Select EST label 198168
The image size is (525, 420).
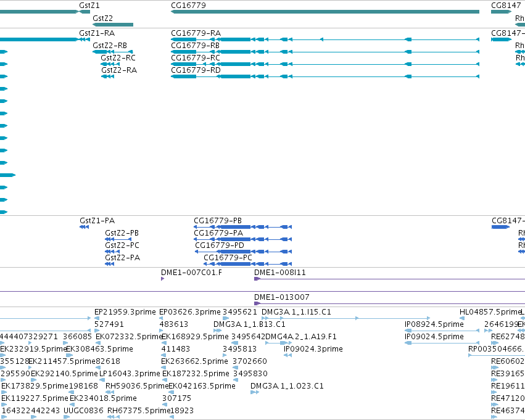pos(83,386)
